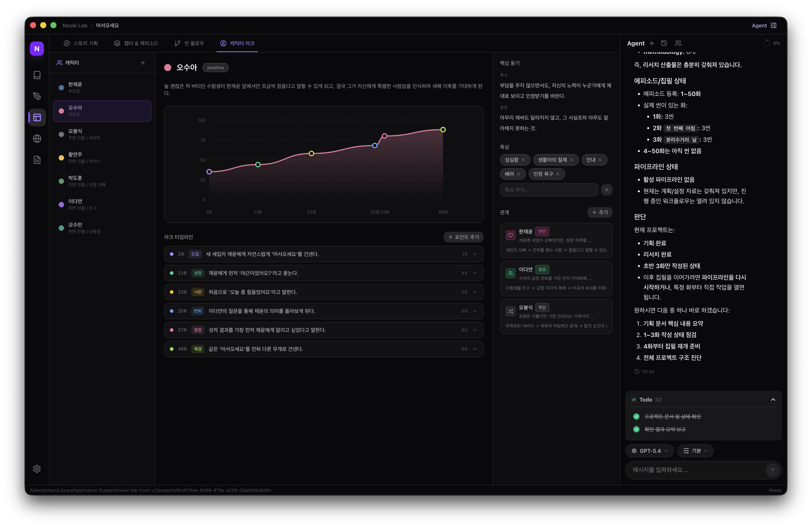The height and width of the screenshot is (528, 812).
Task: Toggle completed todo 프로젝트 문서 및 상태 확인
Action: click(636, 416)
